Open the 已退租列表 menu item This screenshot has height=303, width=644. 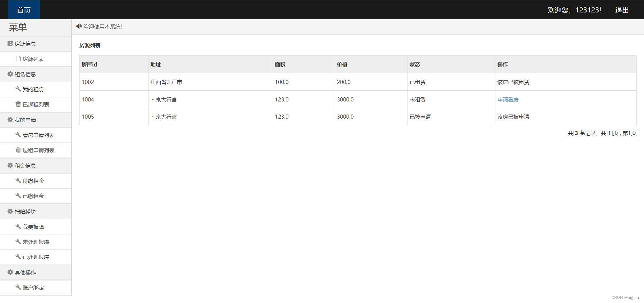(x=36, y=104)
